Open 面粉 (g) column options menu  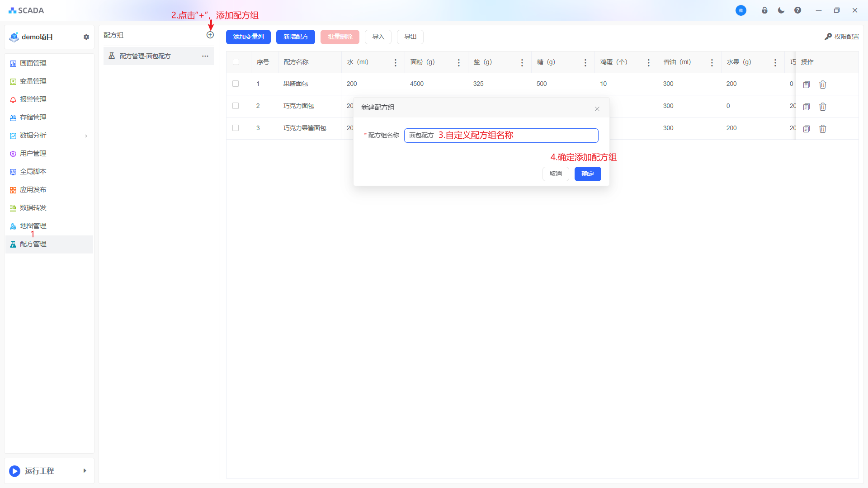point(459,63)
